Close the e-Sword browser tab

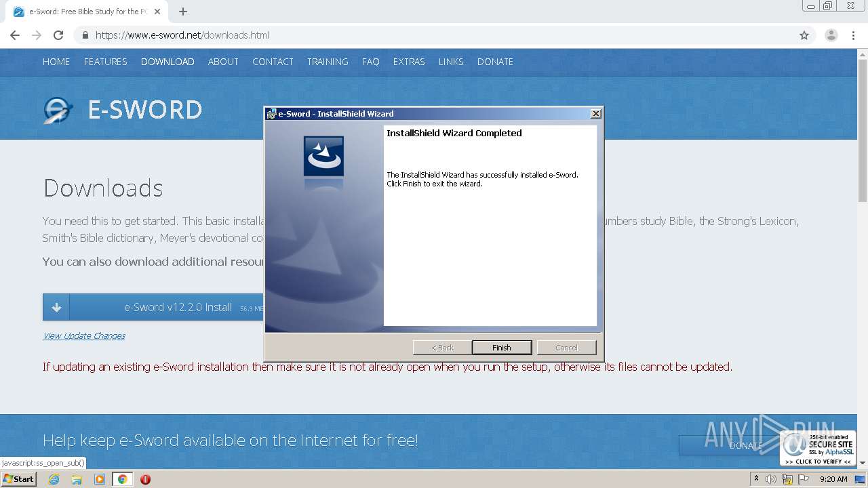[x=157, y=12]
